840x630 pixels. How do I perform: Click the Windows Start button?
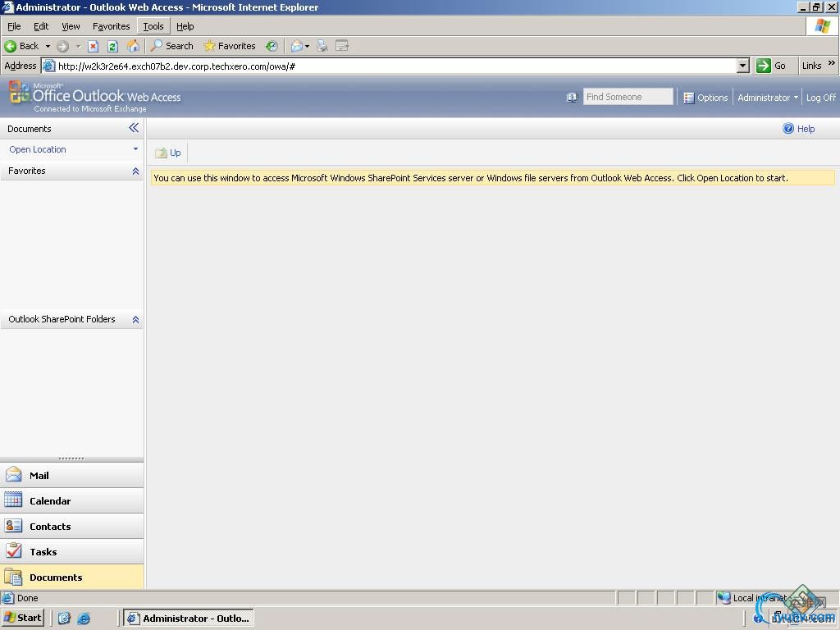pos(23,618)
